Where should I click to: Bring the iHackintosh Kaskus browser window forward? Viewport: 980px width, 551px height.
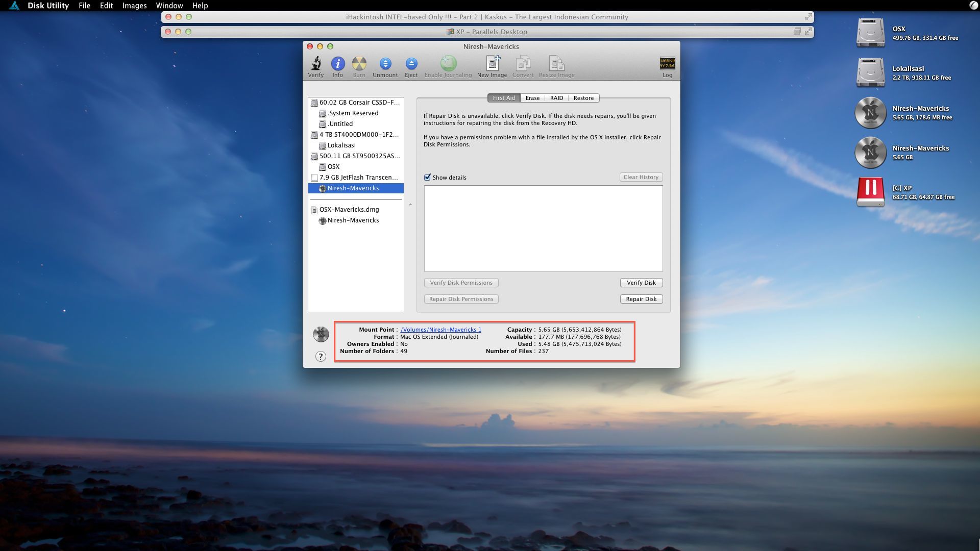[x=487, y=17]
